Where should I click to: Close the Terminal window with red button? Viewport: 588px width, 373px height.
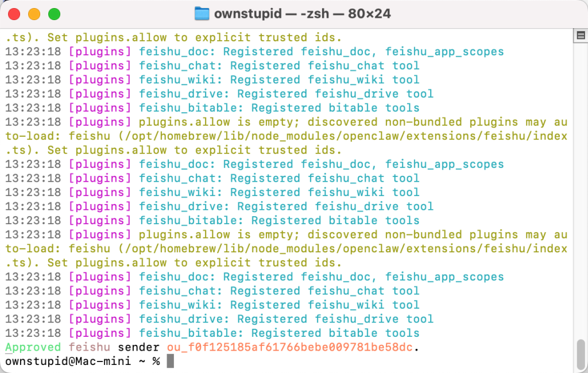tap(14, 14)
